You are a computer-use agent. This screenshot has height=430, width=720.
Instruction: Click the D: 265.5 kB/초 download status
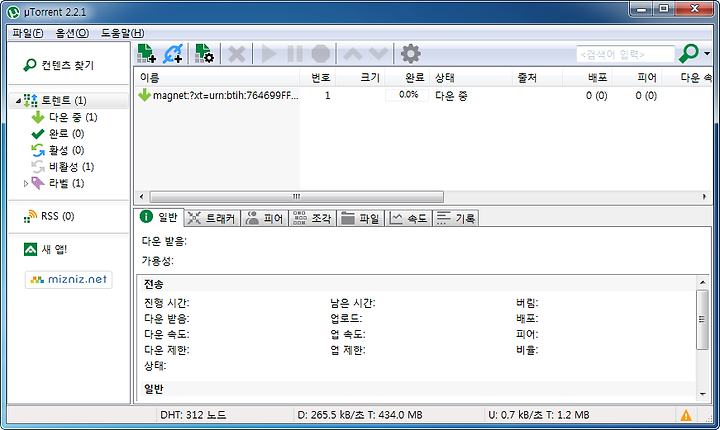pyautogui.click(x=360, y=415)
